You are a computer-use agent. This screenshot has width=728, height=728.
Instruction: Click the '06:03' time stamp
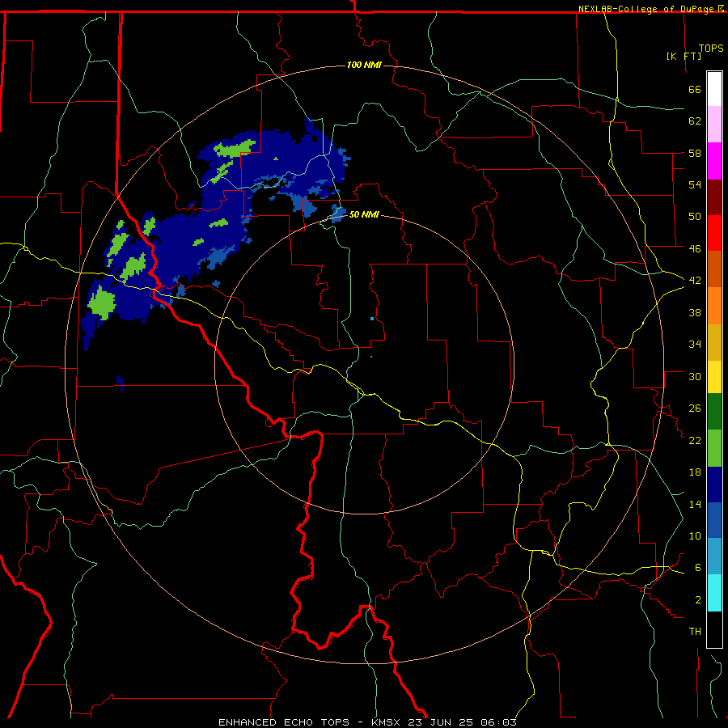click(x=498, y=722)
